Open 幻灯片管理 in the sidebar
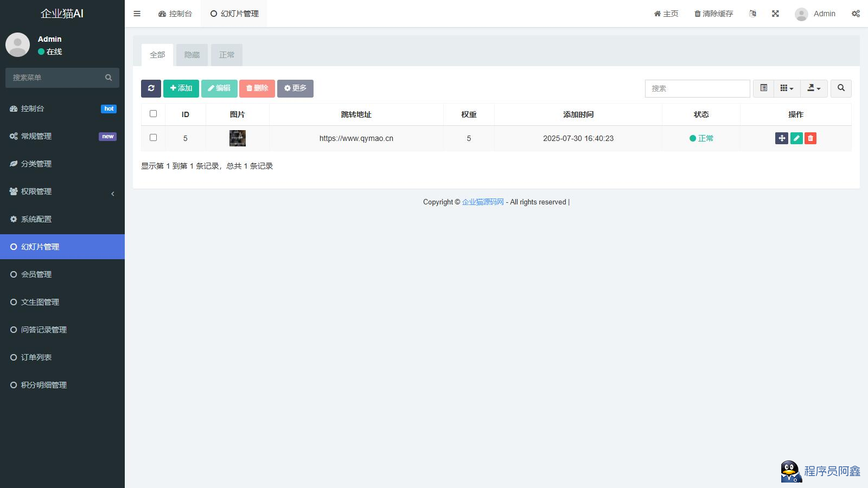The width and height of the screenshot is (868, 488). 62,247
